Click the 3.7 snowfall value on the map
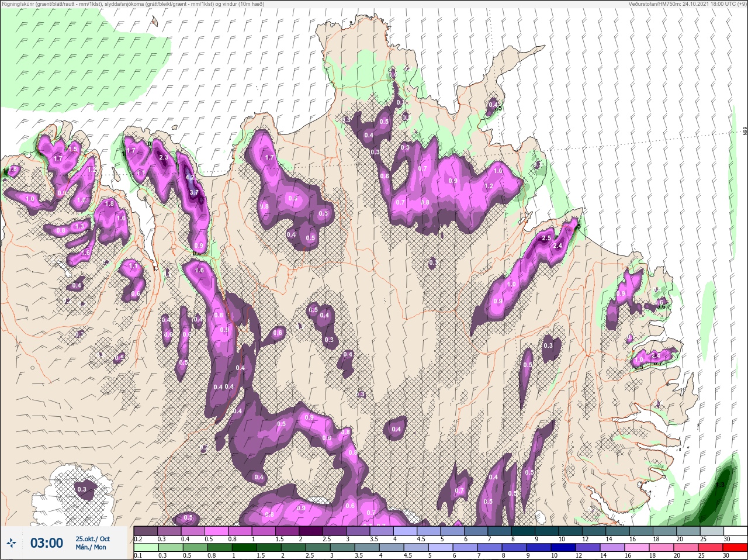The width and height of the screenshot is (748, 560). pos(195,192)
